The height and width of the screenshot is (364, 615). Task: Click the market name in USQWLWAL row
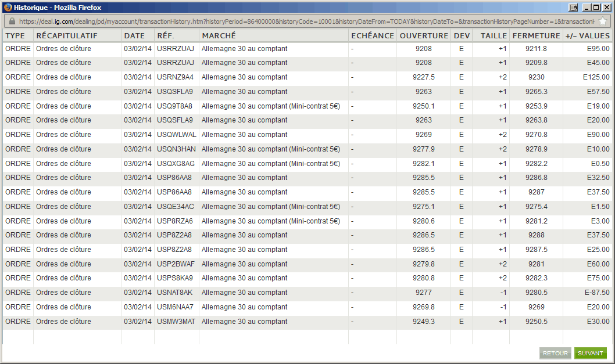point(244,135)
